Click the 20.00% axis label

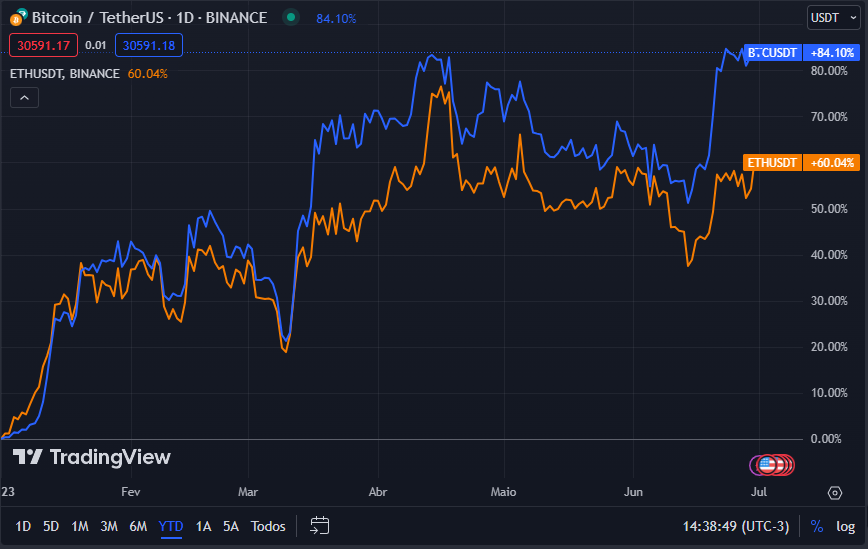click(829, 347)
